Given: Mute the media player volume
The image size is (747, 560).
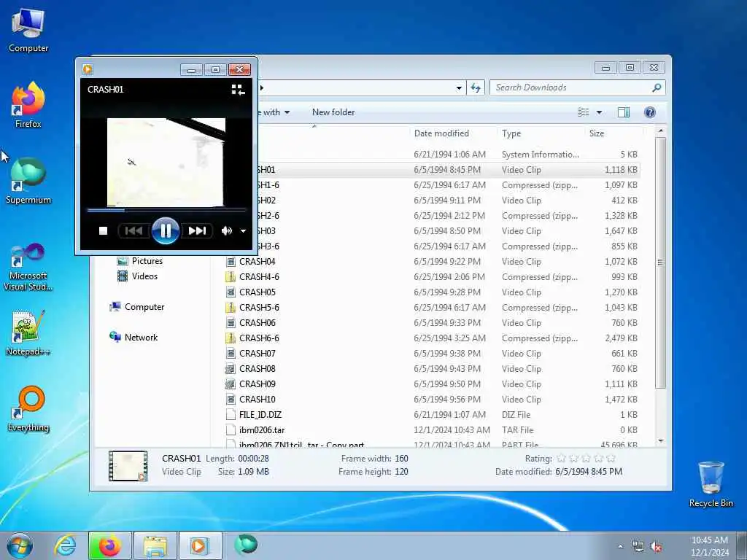Looking at the screenshot, I should (226, 231).
